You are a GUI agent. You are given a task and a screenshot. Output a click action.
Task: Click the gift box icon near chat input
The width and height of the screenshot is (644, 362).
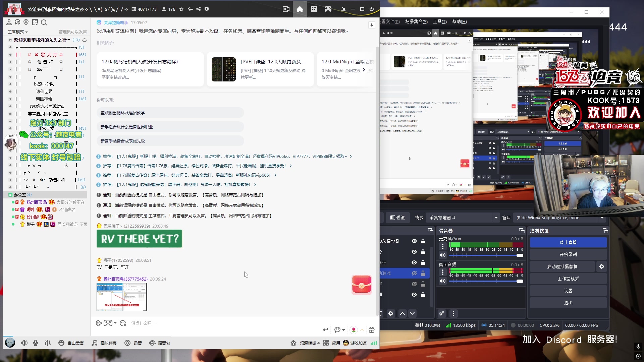coord(371,330)
